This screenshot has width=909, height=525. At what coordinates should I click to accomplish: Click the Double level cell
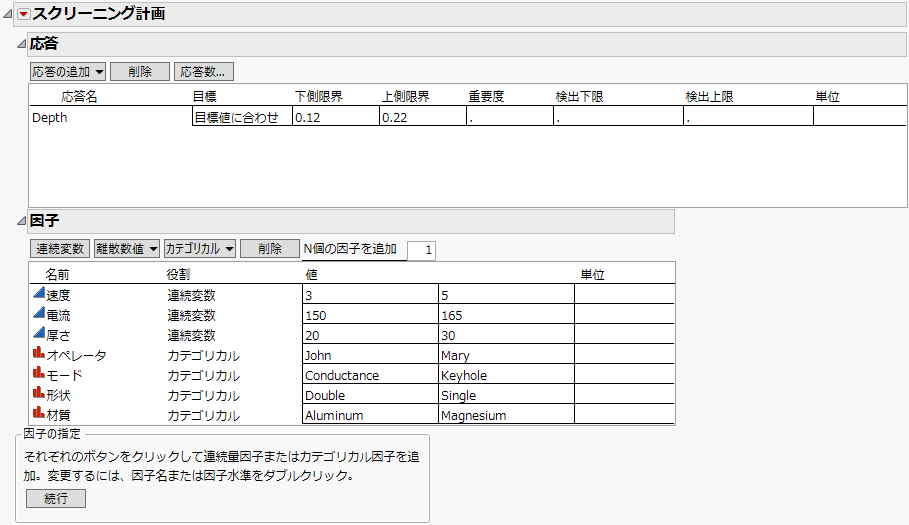(x=370, y=394)
